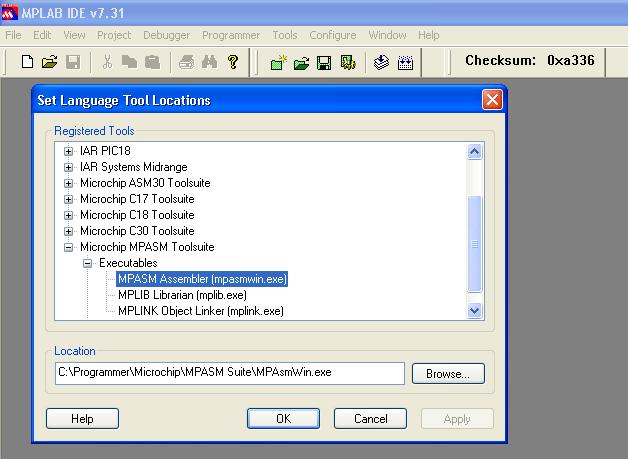
Task: Open the Programmer menu
Action: click(x=231, y=35)
